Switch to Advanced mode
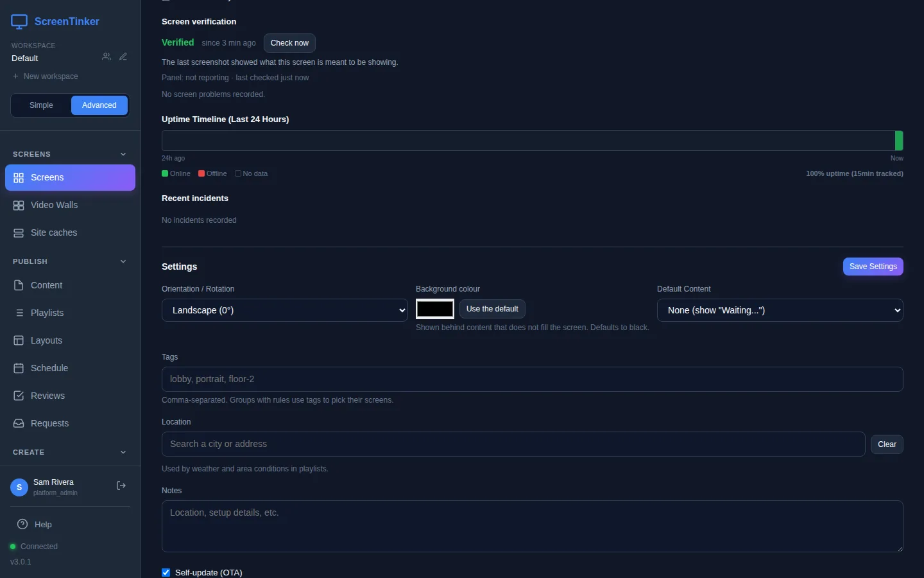This screenshot has height=578, width=924. (x=99, y=105)
